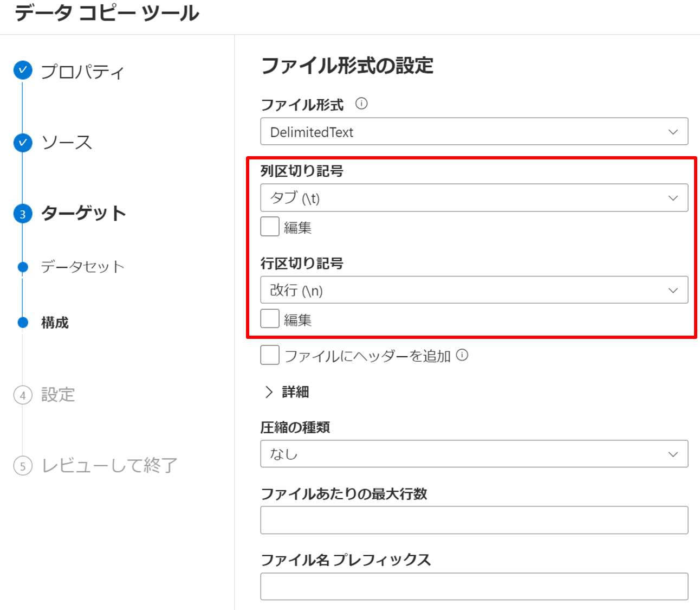
Task: Enable 編集 checkbox under 行区切り記号
Action: (270, 319)
